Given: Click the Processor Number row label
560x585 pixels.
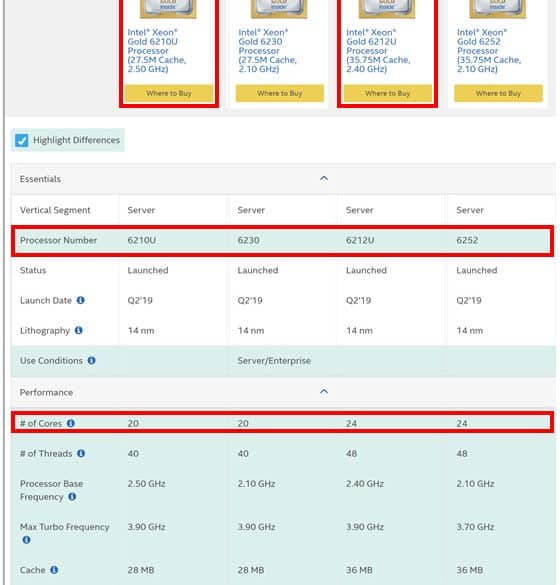Looking at the screenshot, I should coord(59,240).
